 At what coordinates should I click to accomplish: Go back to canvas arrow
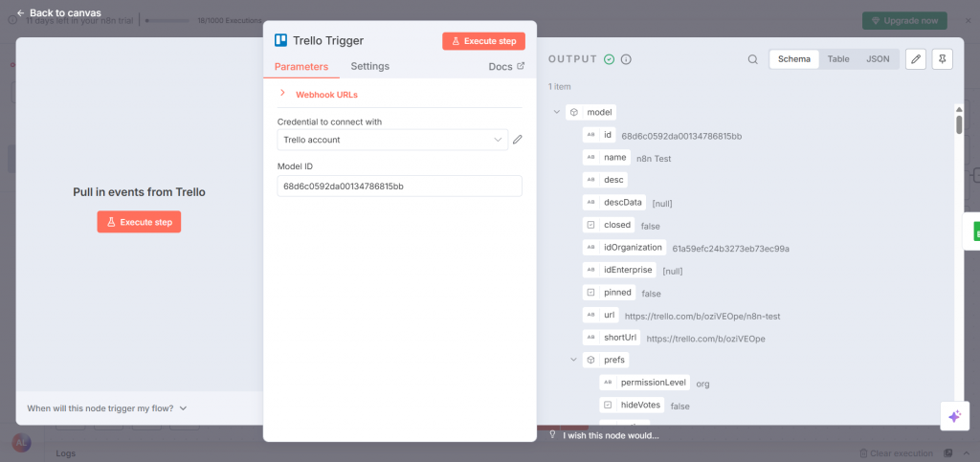pos(21,12)
